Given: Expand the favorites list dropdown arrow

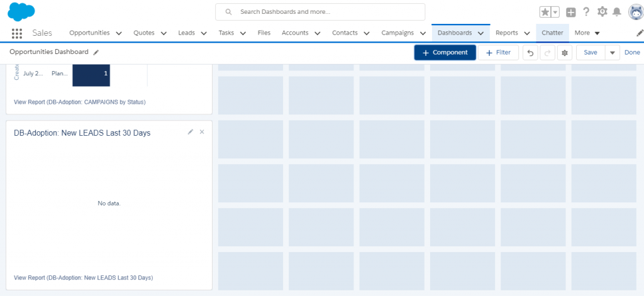Looking at the screenshot, I should click(x=555, y=13).
